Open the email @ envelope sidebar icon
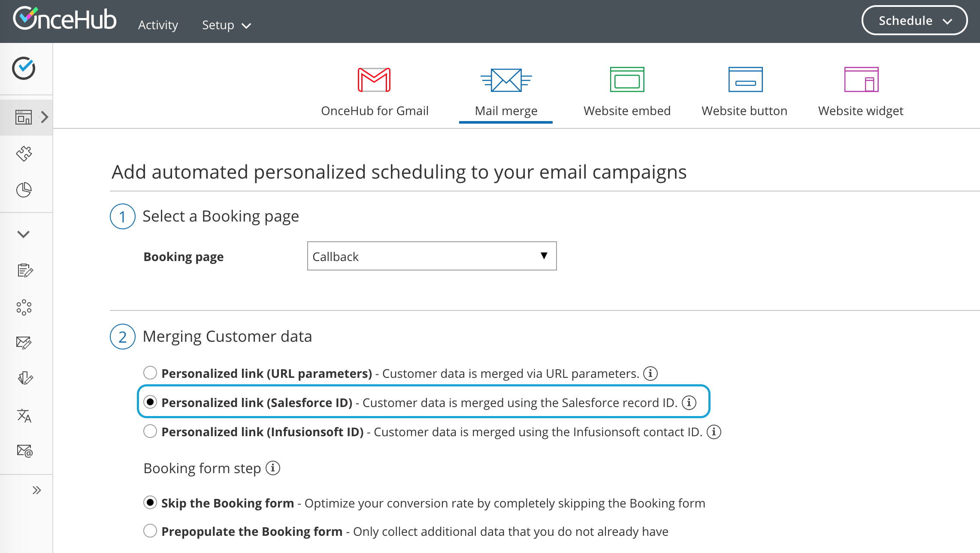This screenshot has height=553, width=980. 24,451
